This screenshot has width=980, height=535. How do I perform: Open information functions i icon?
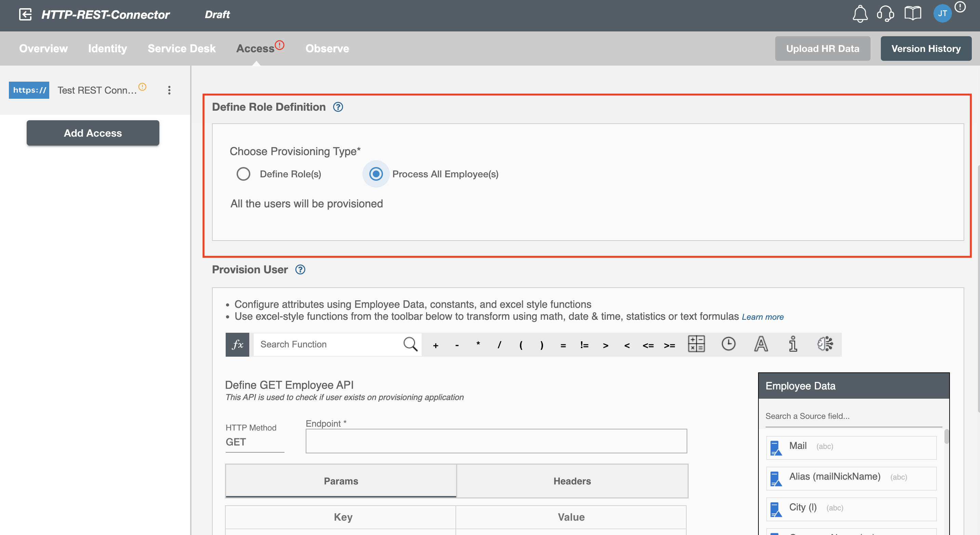point(793,344)
